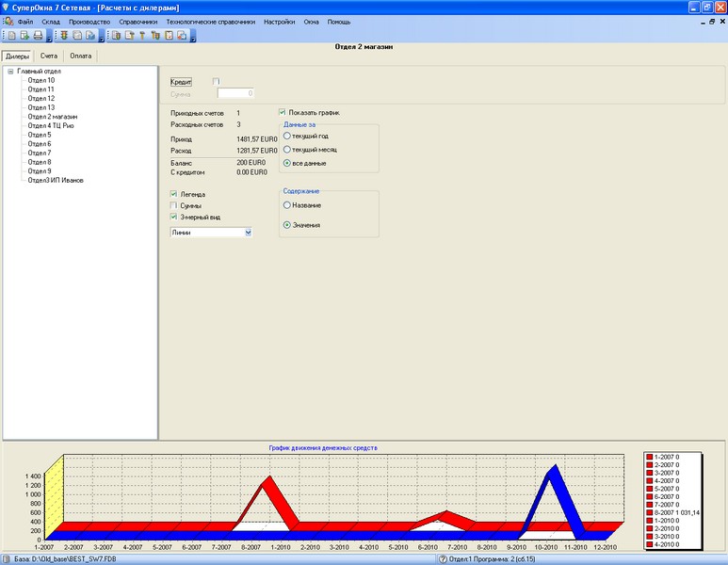
Task: Click the question mark icon in status bar
Action: 443,559
